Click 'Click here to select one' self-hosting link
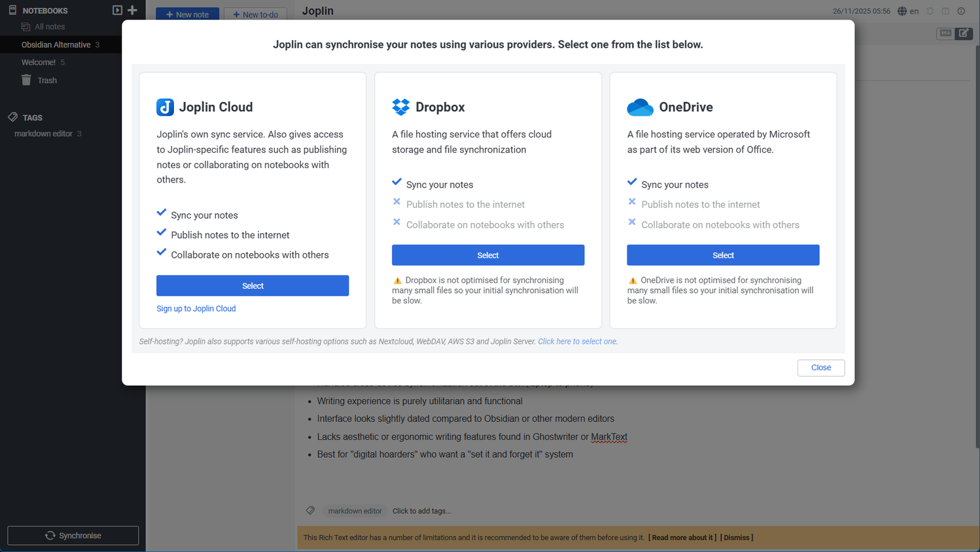The image size is (980, 552). pyautogui.click(x=578, y=341)
